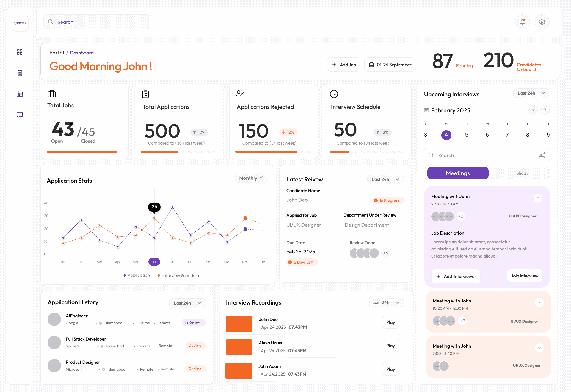Click the happhire logo

click(x=20, y=23)
